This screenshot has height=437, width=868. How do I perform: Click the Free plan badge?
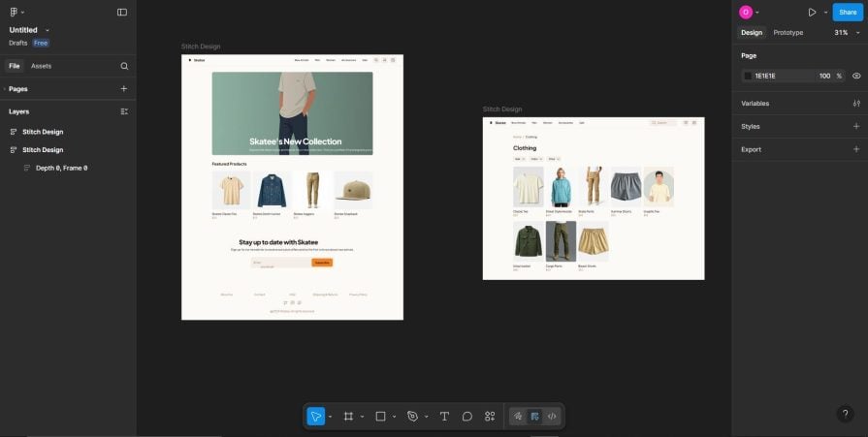click(41, 43)
